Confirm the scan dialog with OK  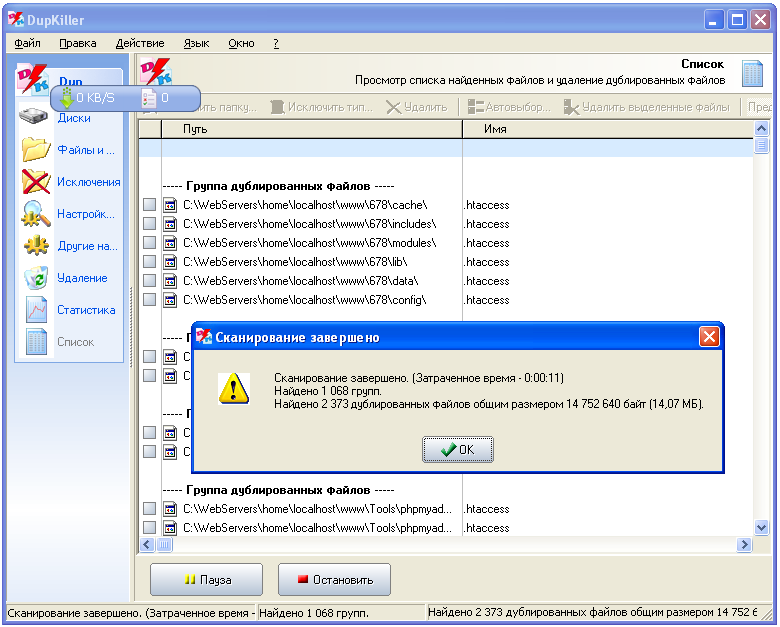(458, 450)
